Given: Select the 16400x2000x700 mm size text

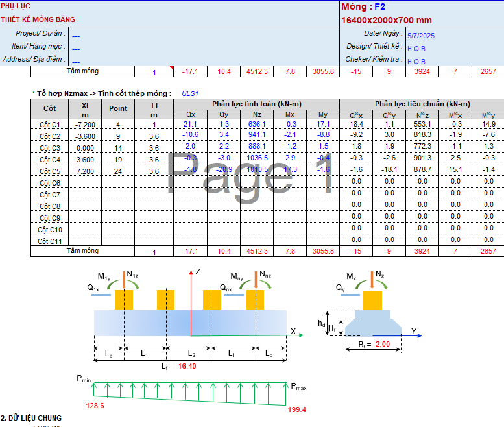Looking at the screenshot, I should 387,20.
